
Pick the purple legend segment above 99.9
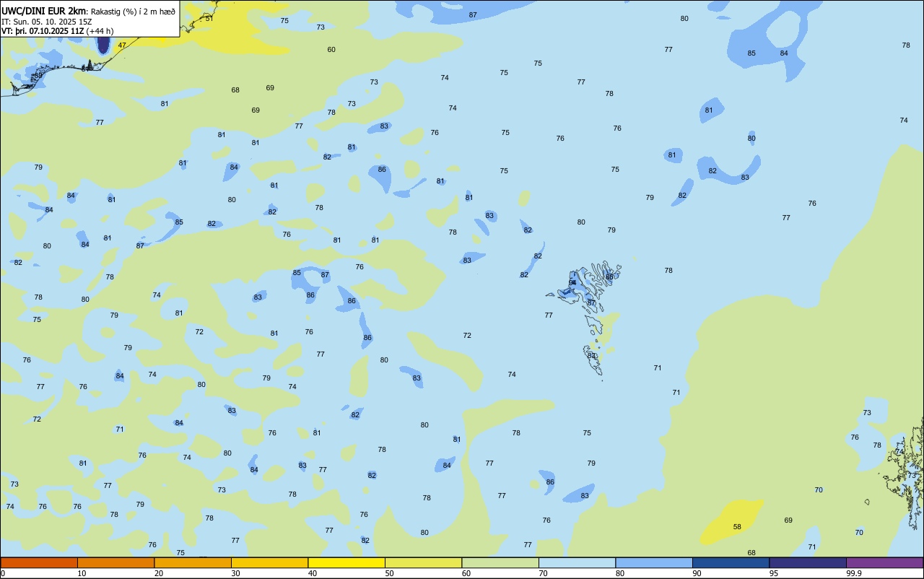click(x=884, y=562)
